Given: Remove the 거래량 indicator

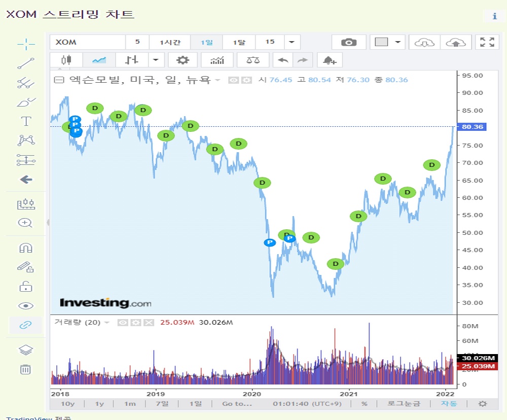Looking at the screenshot, I should click(x=149, y=323).
